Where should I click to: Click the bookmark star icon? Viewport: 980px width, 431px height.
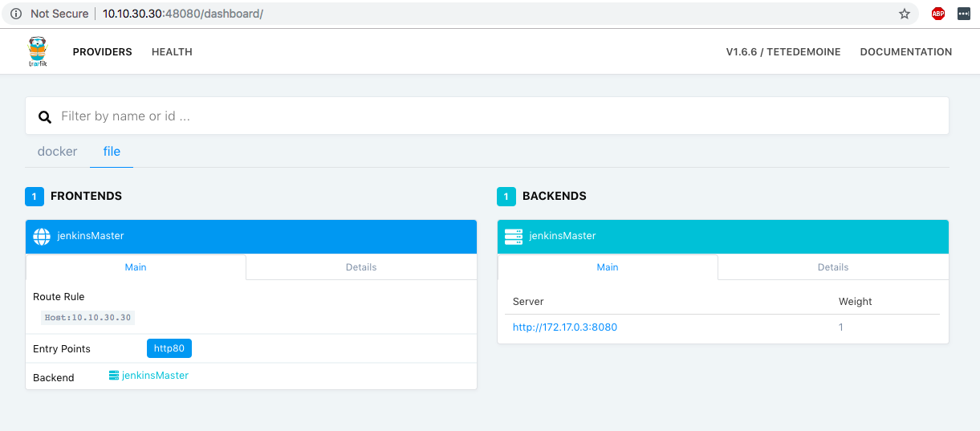pos(905,14)
